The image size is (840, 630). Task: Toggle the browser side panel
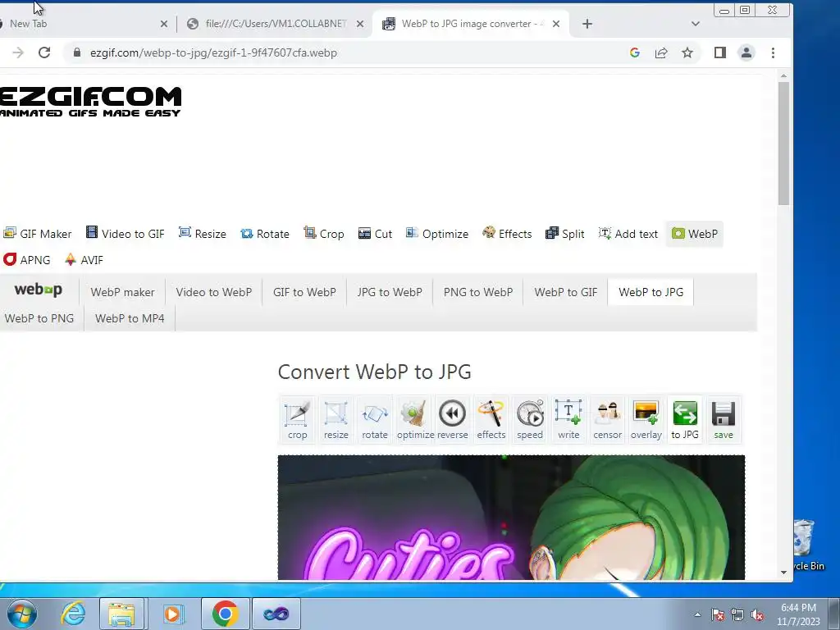click(x=720, y=52)
